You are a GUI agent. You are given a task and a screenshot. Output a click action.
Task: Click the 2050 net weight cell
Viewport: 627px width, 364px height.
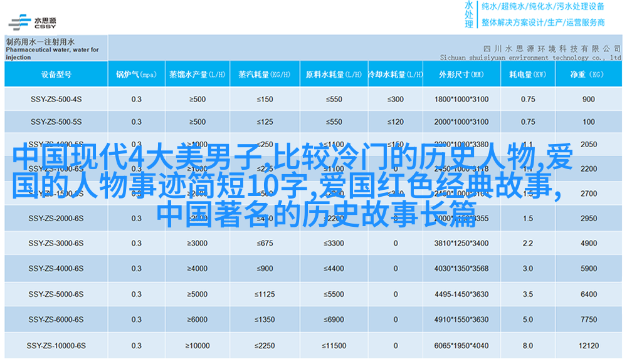coord(589,144)
